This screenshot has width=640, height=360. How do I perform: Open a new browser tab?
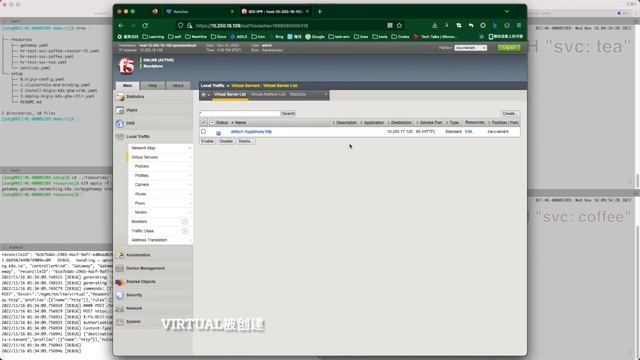pyautogui.click(x=320, y=11)
